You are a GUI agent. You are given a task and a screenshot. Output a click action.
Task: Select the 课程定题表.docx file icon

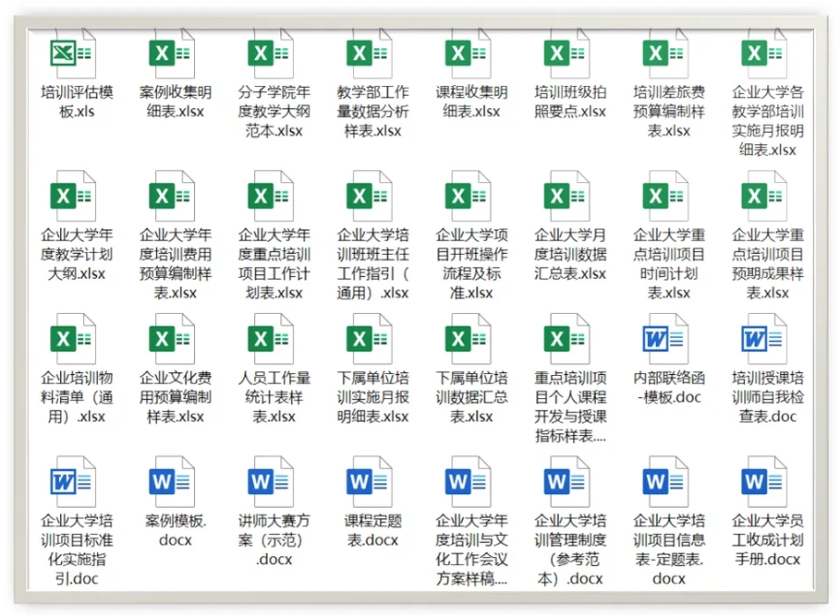coord(369,482)
